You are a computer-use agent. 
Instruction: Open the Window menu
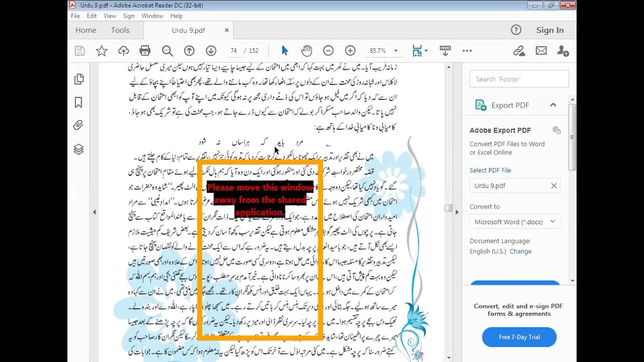(x=152, y=16)
